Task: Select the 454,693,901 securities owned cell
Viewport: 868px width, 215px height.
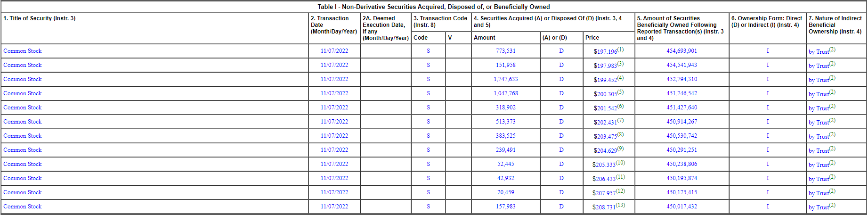Action: (x=681, y=51)
